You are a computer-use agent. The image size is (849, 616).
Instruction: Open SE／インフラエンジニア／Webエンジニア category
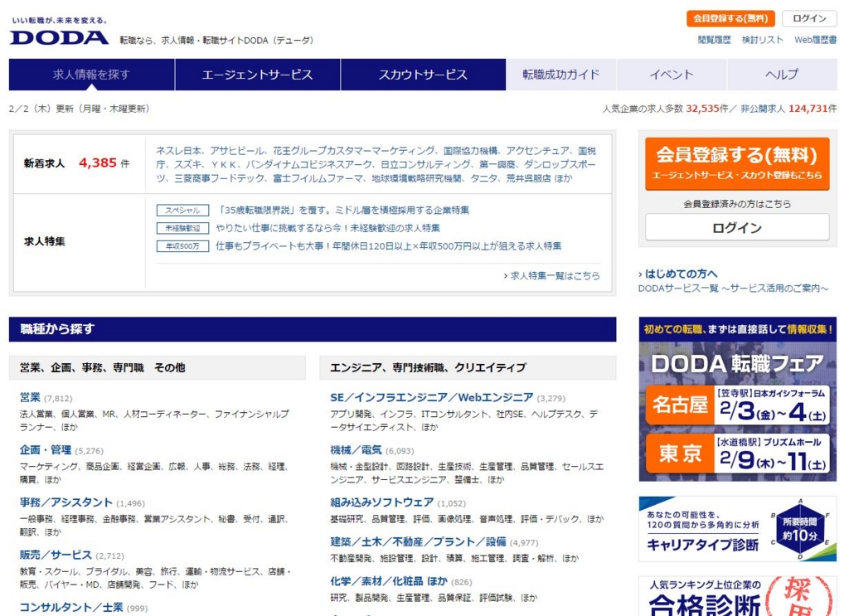coord(431,397)
